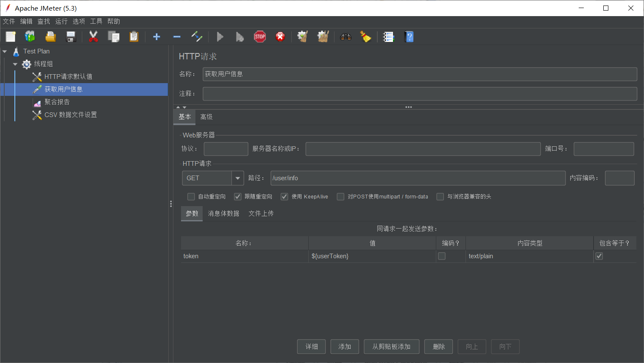Click the 注释 input field
The width and height of the screenshot is (644, 363).
click(420, 94)
